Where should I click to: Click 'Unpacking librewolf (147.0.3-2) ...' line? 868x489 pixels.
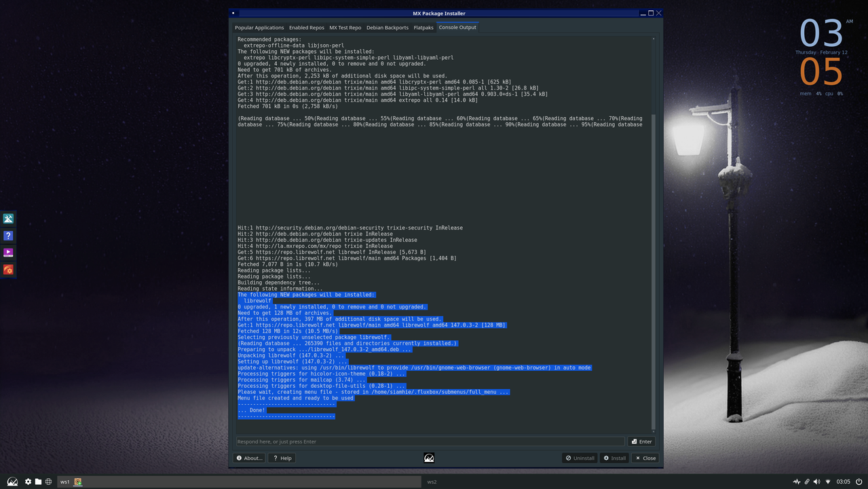click(x=290, y=355)
